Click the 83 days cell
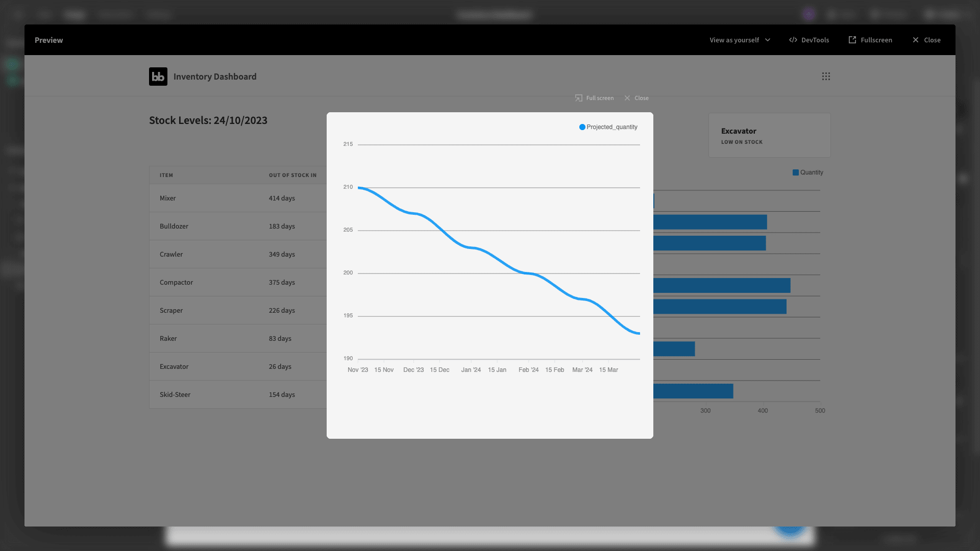Image resolution: width=980 pixels, height=551 pixels. point(280,338)
